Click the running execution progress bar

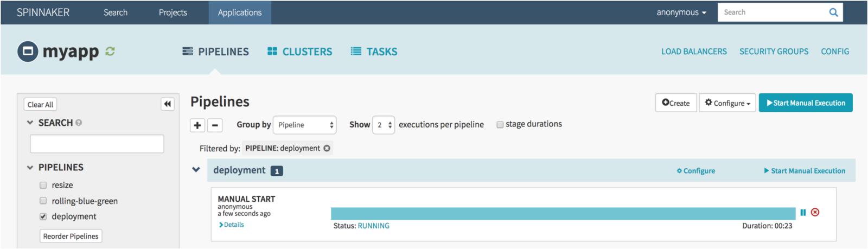tap(563, 213)
